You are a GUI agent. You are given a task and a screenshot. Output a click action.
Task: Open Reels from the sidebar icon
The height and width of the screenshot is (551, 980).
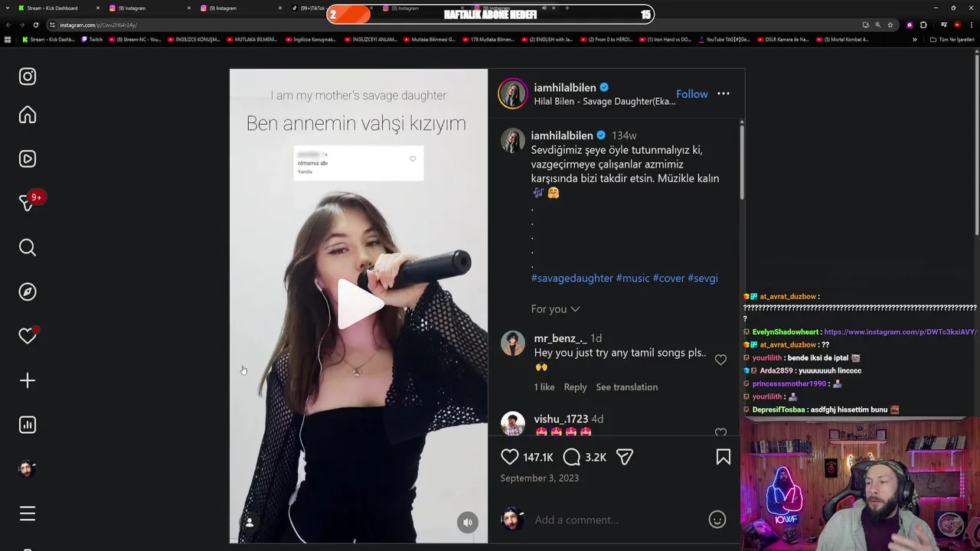[28, 159]
